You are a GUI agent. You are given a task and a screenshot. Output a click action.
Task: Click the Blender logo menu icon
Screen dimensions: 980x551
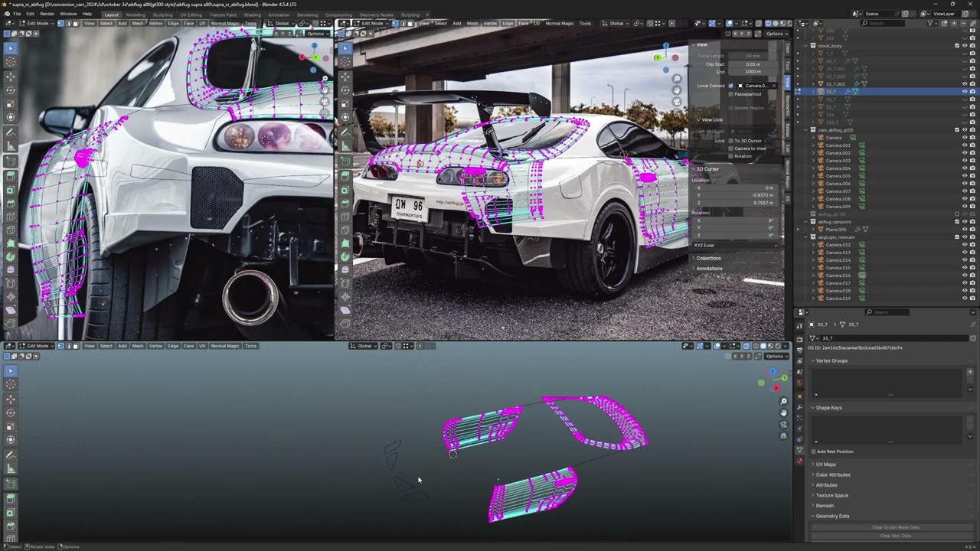pos(7,14)
